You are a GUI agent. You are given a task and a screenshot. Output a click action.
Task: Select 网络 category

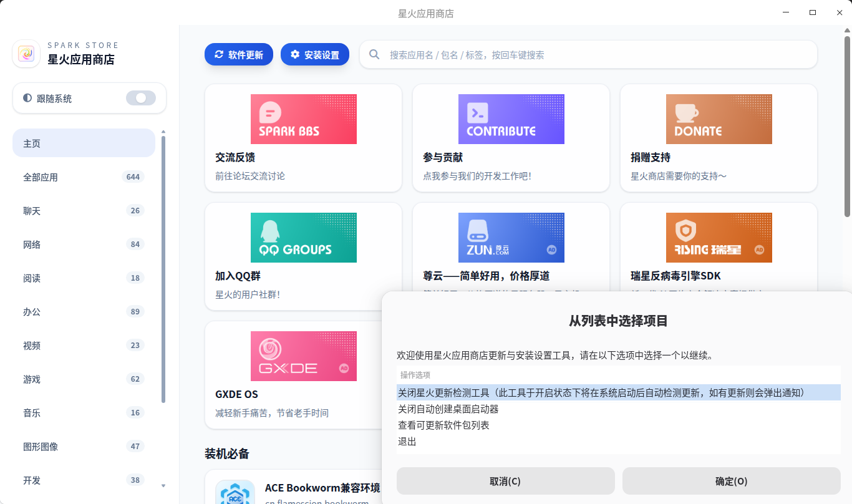[84, 244]
